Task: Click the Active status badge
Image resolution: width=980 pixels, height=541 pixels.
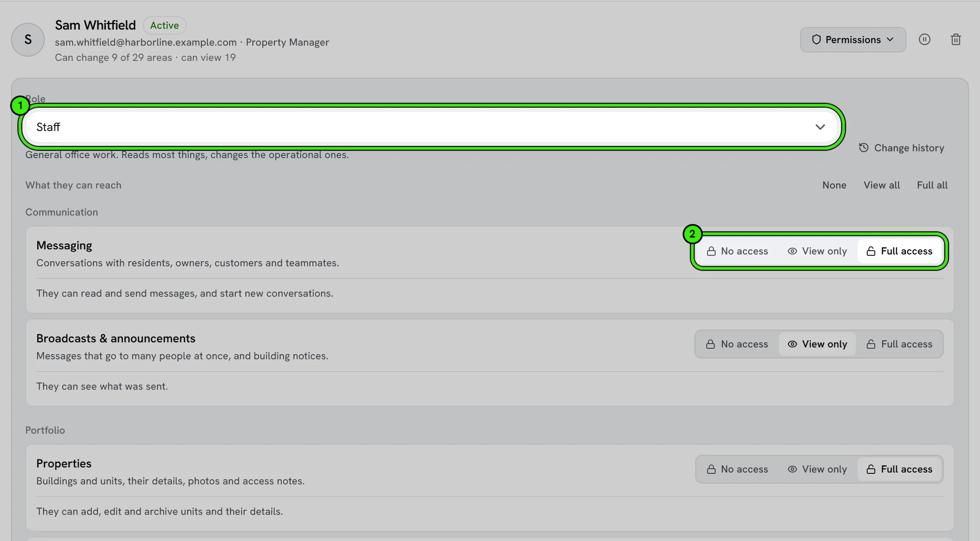Action: (x=164, y=25)
